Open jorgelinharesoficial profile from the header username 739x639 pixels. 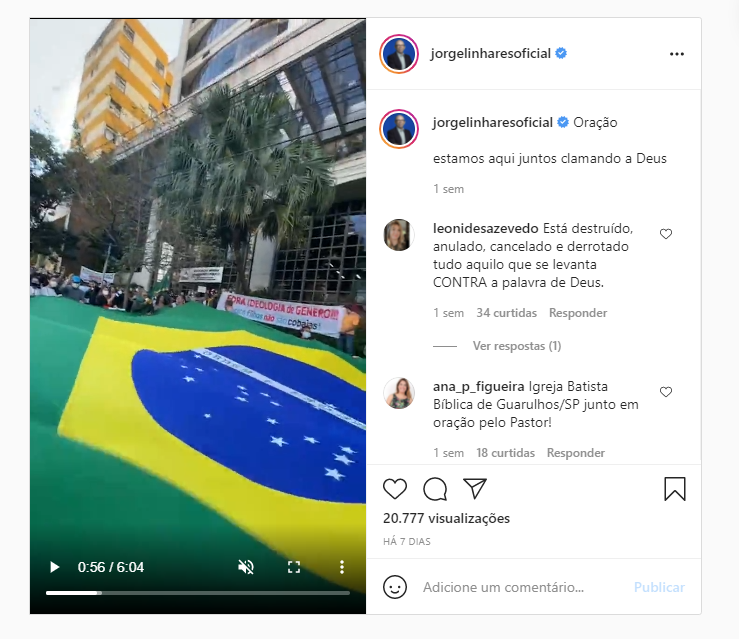coord(490,54)
